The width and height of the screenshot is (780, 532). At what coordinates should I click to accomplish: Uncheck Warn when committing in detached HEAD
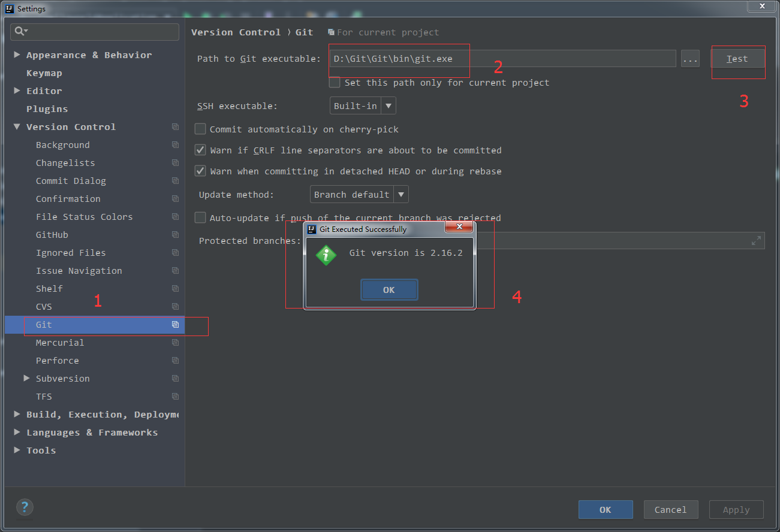(200, 171)
